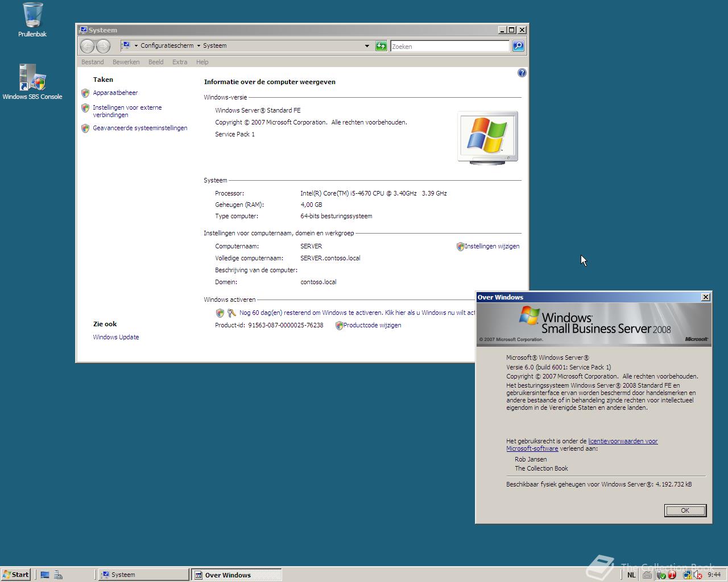Open the blue Help question mark icon
Image resolution: width=728 pixels, height=582 pixels.
point(522,73)
